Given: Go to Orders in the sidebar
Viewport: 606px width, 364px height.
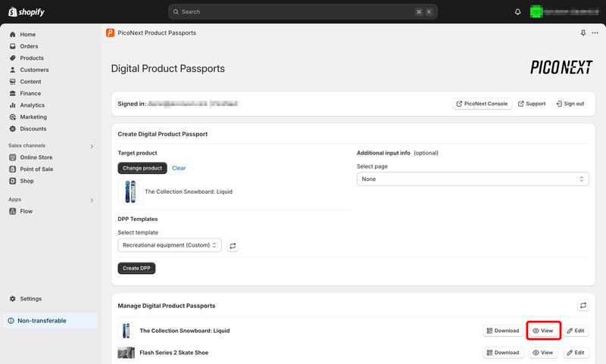Looking at the screenshot, I should coord(29,46).
